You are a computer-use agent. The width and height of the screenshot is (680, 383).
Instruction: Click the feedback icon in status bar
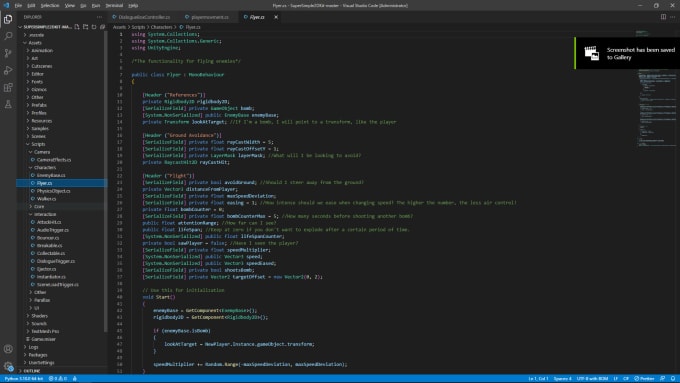pyautogui.click(x=662, y=379)
